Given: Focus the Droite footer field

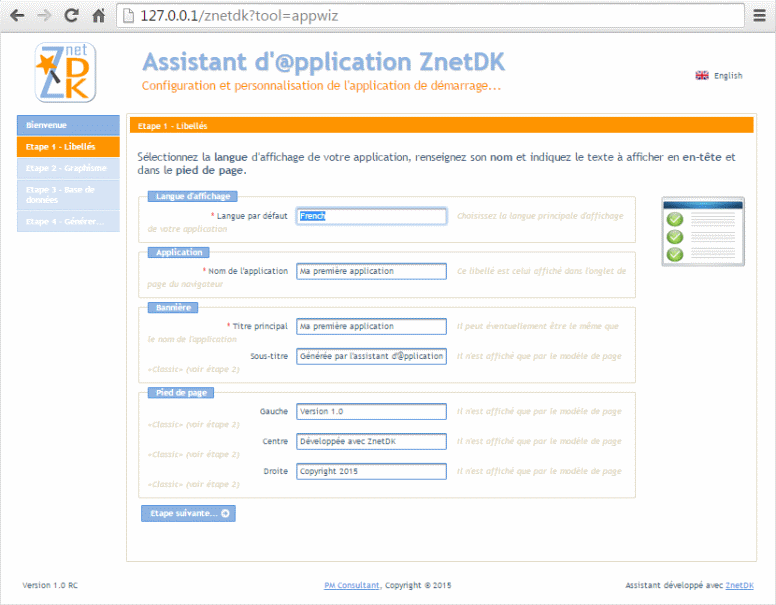Looking at the screenshot, I should [x=371, y=471].
